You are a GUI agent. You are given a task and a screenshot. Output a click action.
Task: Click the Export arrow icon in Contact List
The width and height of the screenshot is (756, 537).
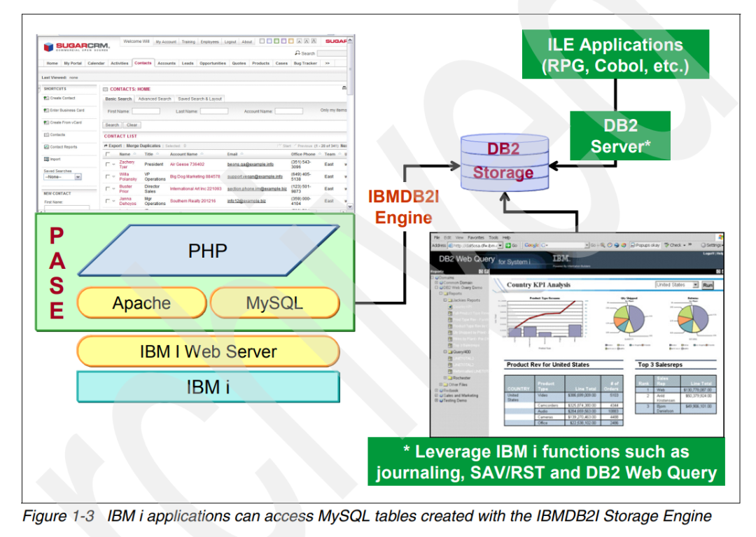tap(106, 146)
